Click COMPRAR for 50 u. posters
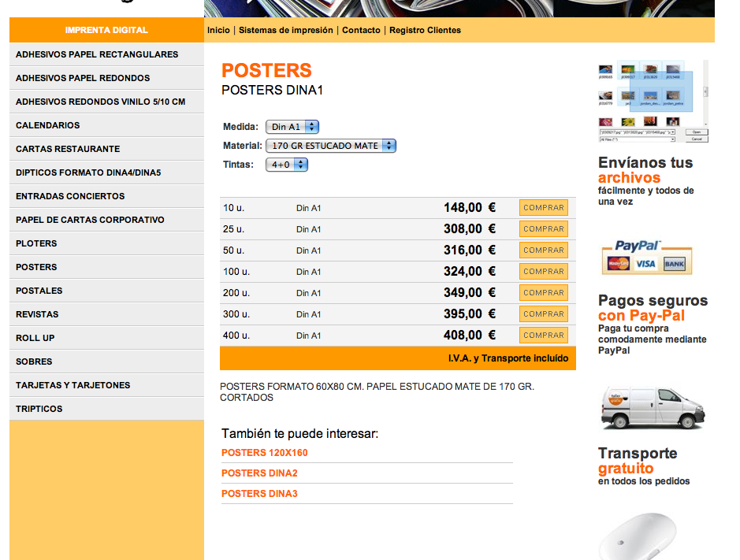740x560 pixels. [543, 250]
